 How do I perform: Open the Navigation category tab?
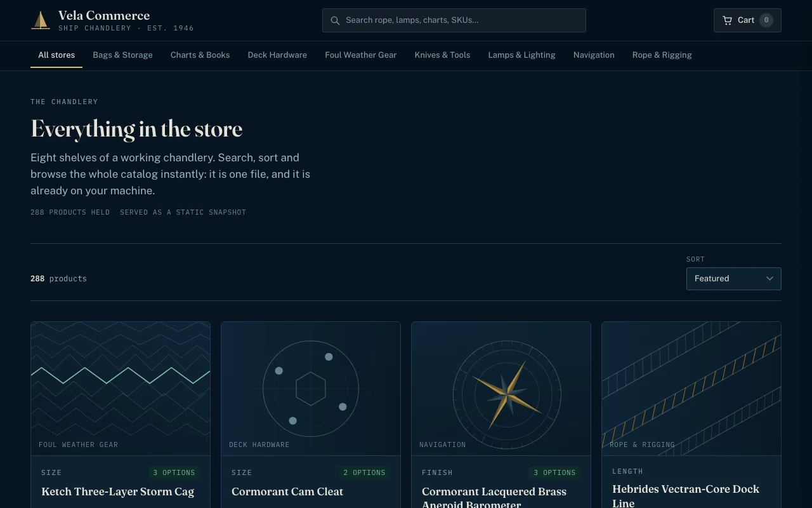594,55
